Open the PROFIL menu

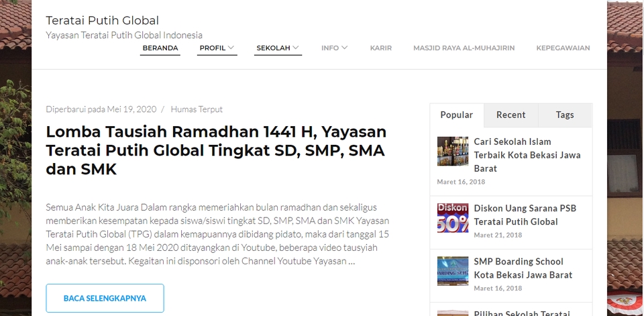[213, 48]
